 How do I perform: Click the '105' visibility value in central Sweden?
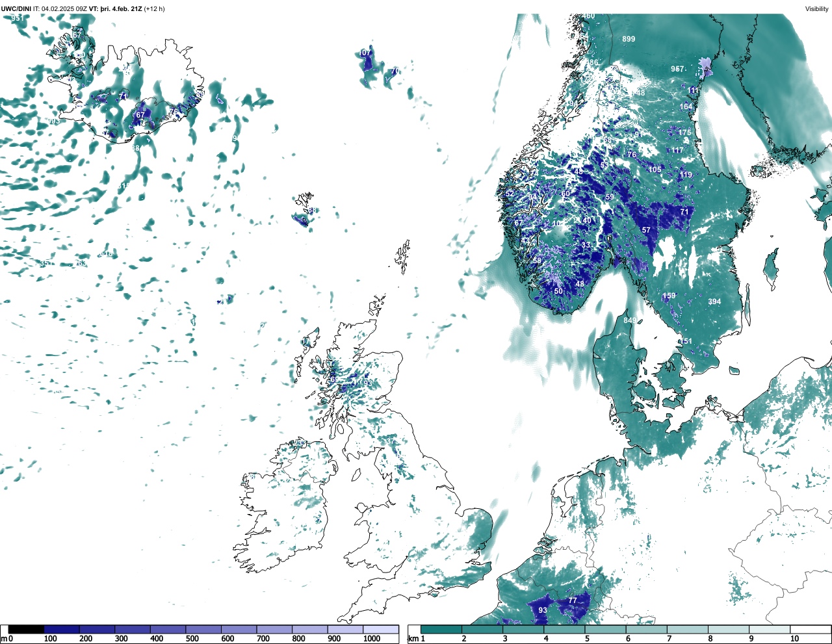[655, 170]
